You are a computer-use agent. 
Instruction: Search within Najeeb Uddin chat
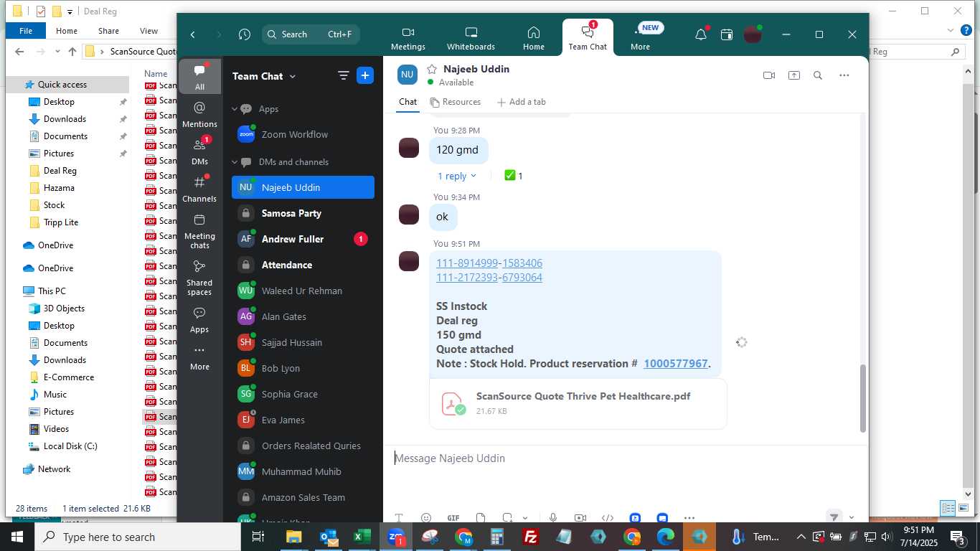tap(818, 75)
